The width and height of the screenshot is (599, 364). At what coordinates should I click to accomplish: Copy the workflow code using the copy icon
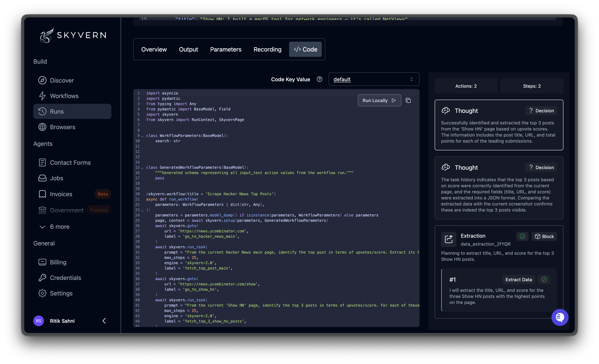(408, 100)
